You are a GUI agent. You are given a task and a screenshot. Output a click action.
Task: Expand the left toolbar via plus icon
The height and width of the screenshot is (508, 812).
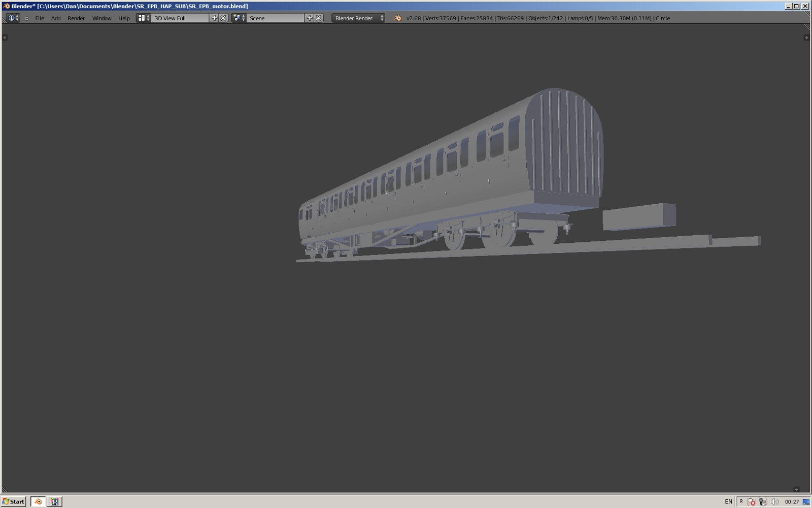[x=5, y=38]
